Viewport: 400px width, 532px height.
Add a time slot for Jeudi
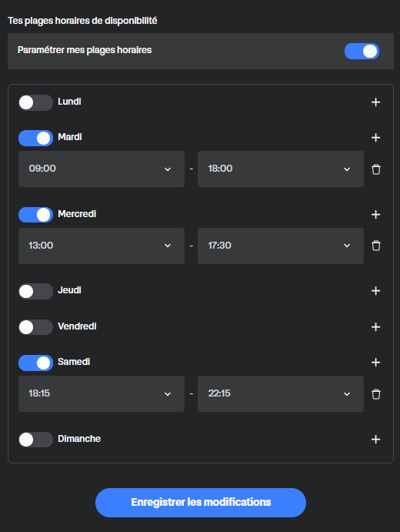click(x=375, y=291)
